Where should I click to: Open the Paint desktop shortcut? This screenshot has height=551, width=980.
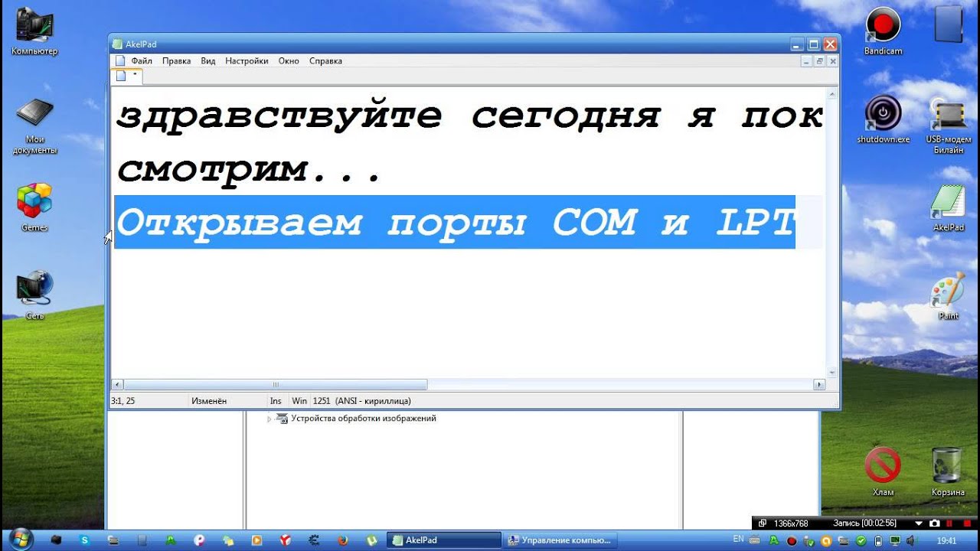[949, 296]
